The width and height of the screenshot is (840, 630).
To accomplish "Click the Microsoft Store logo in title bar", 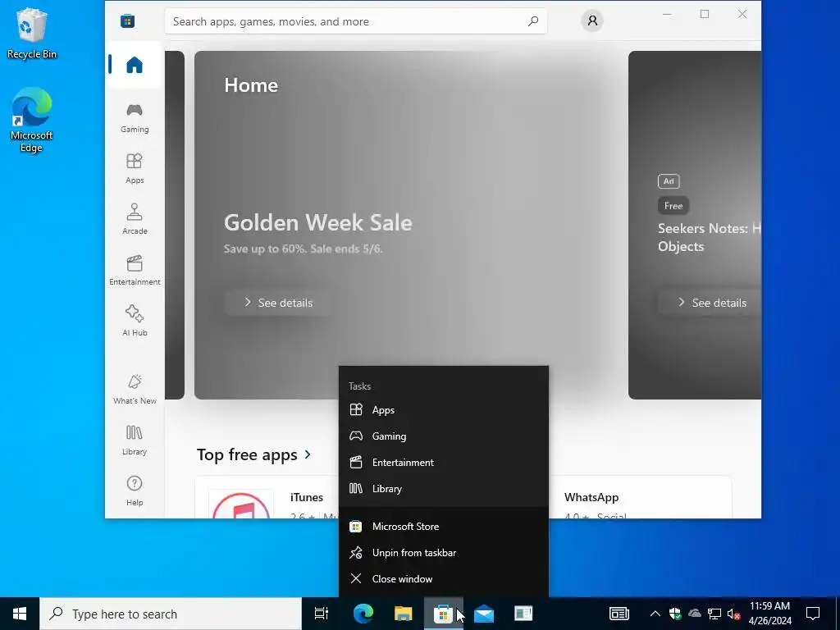I will tap(127, 21).
